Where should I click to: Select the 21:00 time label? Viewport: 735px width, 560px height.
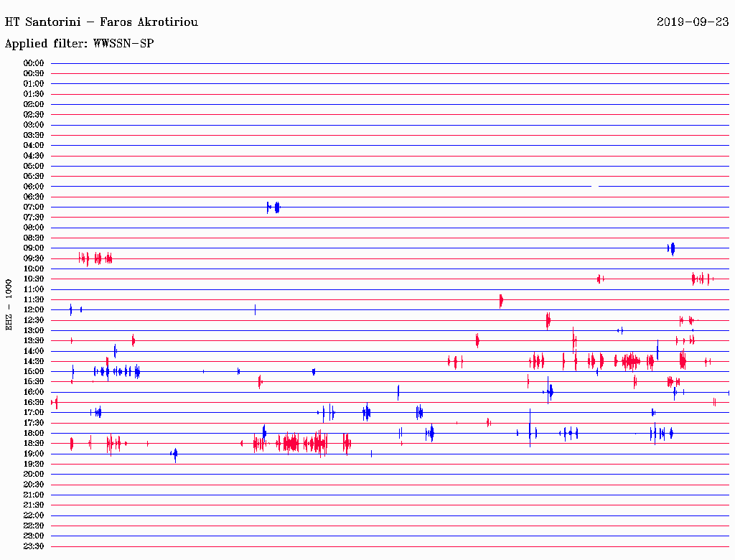[34, 495]
